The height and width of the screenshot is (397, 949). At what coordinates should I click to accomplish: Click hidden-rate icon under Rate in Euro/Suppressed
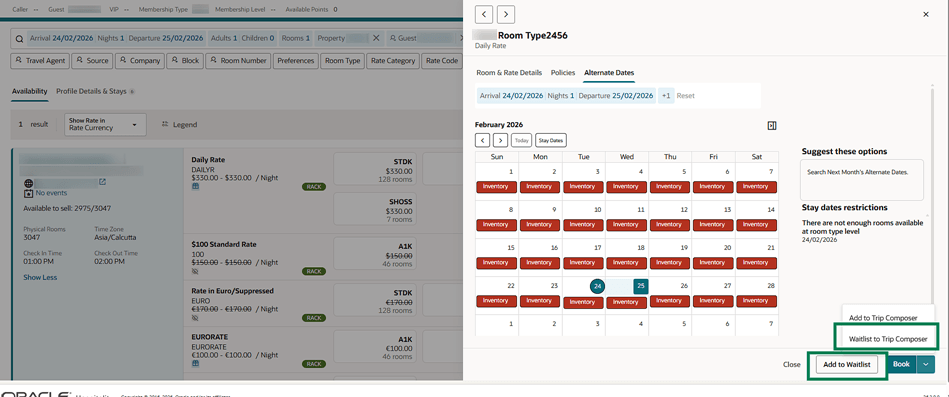click(195, 318)
